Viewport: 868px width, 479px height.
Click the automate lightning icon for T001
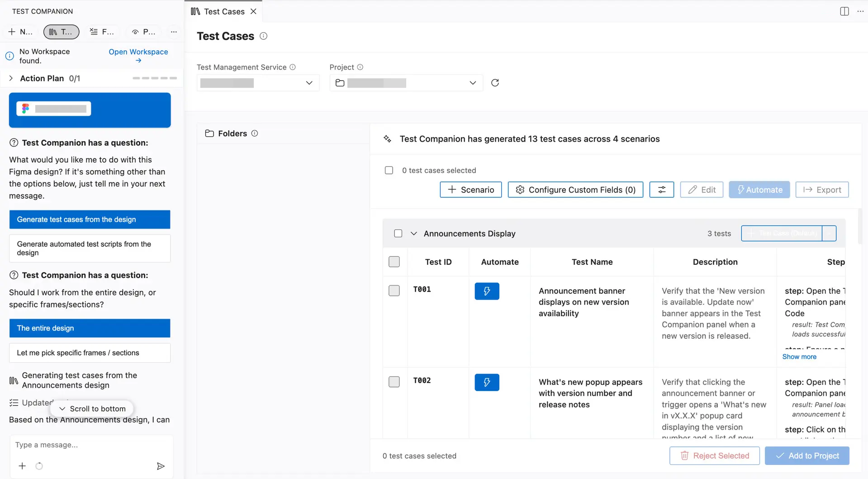click(x=487, y=291)
